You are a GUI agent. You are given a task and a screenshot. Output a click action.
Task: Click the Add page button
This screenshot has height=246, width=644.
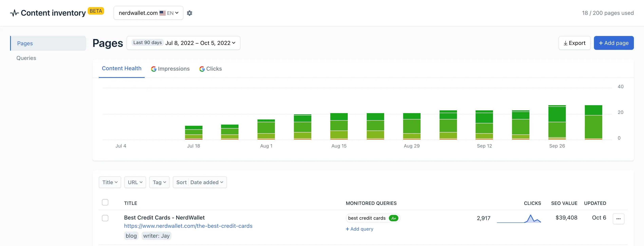pyautogui.click(x=614, y=43)
